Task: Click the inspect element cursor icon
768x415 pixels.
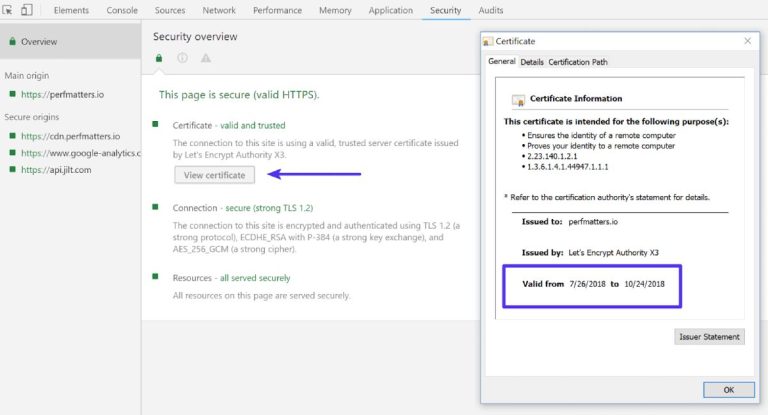Action: click(x=9, y=10)
